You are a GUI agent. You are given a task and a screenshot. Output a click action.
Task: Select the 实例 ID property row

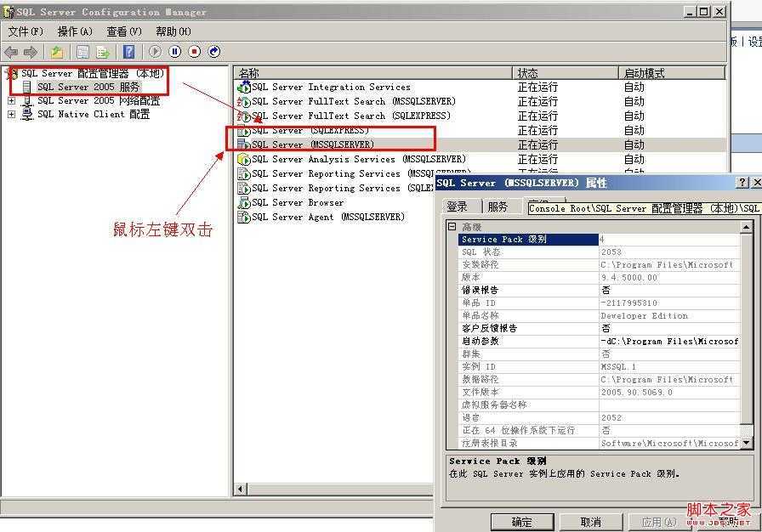click(599, 367)
